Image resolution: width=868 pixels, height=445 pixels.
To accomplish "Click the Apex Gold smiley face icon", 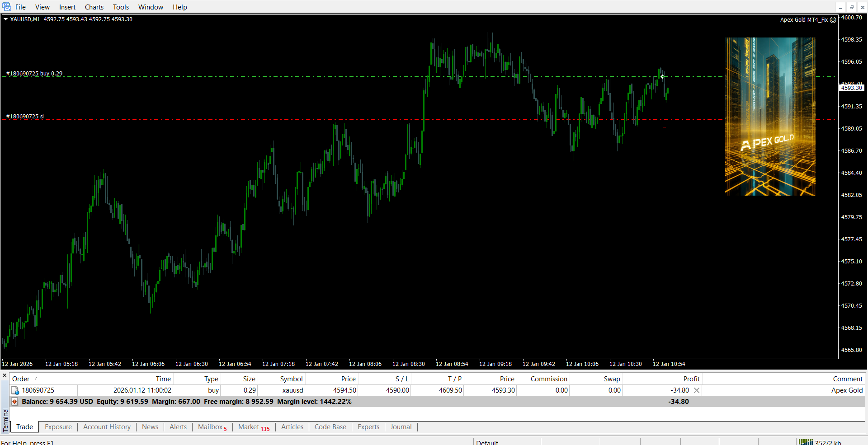I will pyautogui.click(x=833, y=20).
